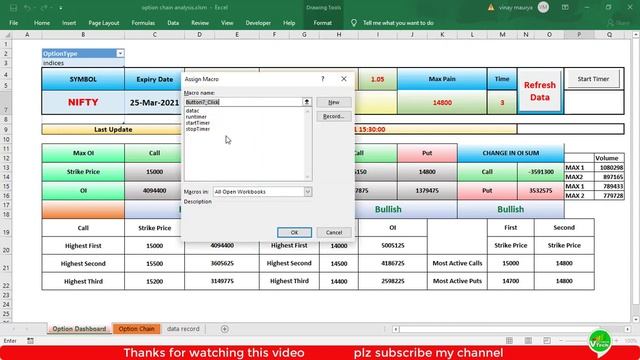
Task: Click the CHANGE IN OI SUM header
Action: [511, 153]
